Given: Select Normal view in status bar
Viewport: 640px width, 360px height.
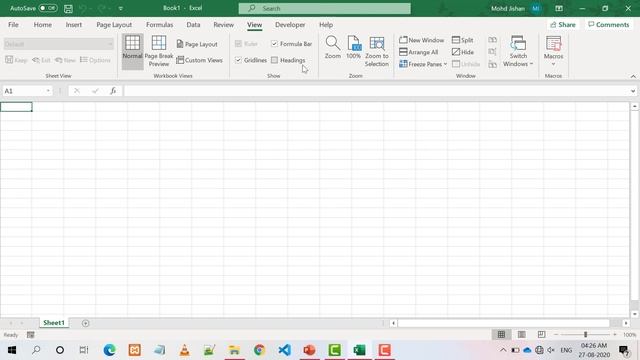Looking at the screenshot, I should pyautogui.click(x=501, y=335).
